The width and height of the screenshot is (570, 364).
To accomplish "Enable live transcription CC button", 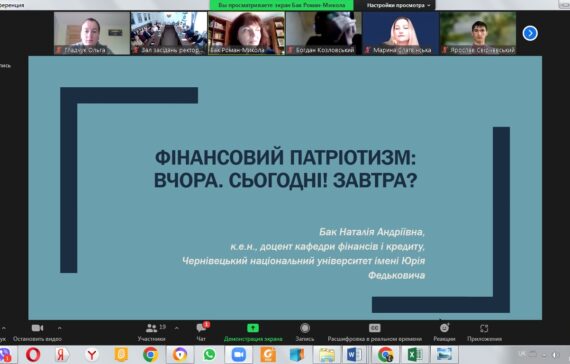I will (x=374, y=332).
